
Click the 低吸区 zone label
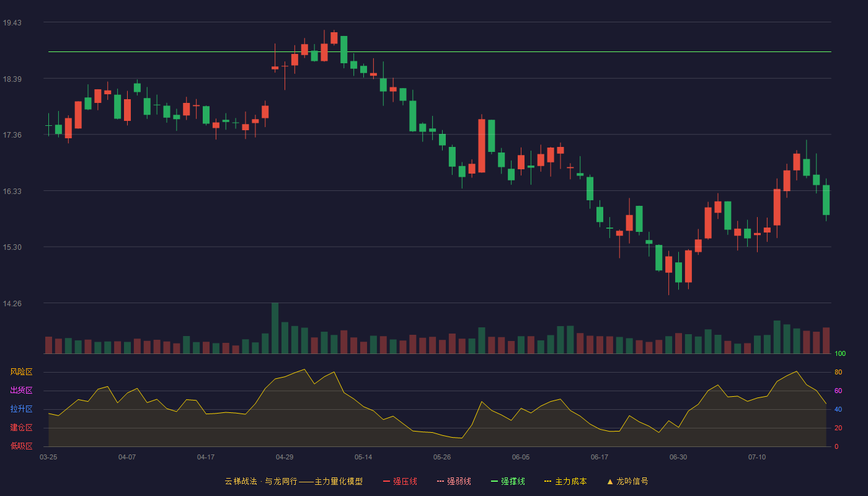click(21, 446)
